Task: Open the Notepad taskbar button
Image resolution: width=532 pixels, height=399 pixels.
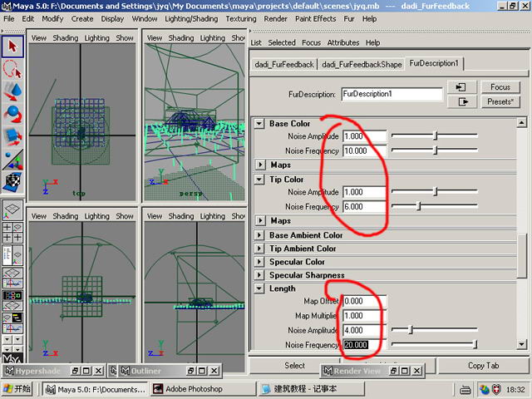Action: (311, 389)
